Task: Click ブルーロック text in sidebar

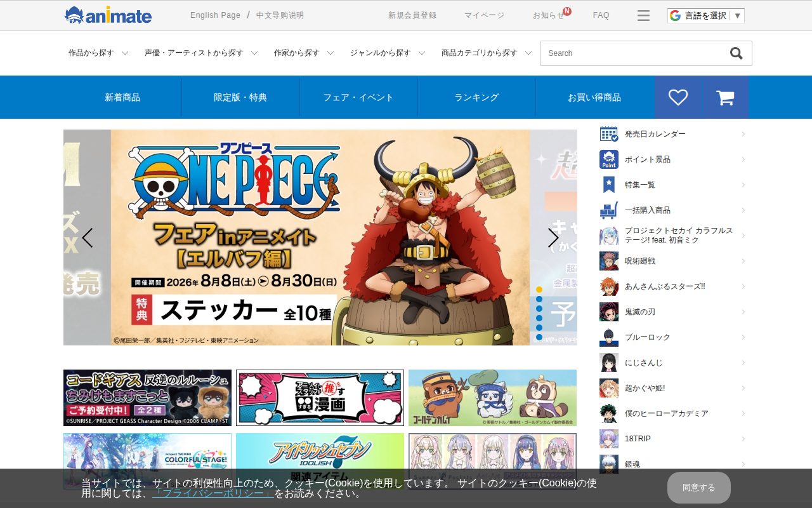Action: point(648,337)
